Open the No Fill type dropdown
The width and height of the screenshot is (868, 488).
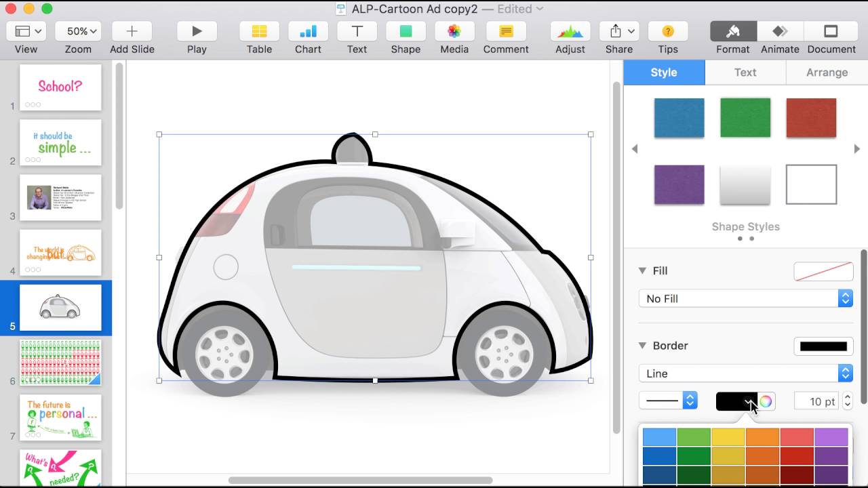pos(745,298)
